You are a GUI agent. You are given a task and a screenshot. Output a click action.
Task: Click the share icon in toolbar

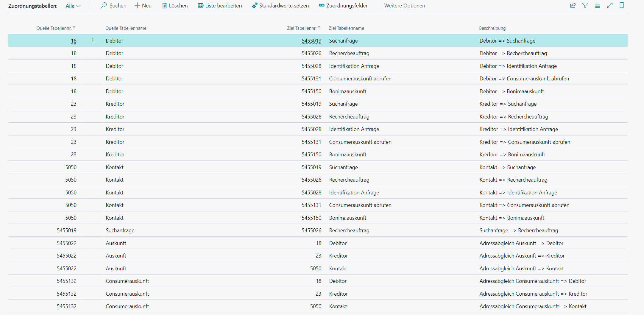573,6
